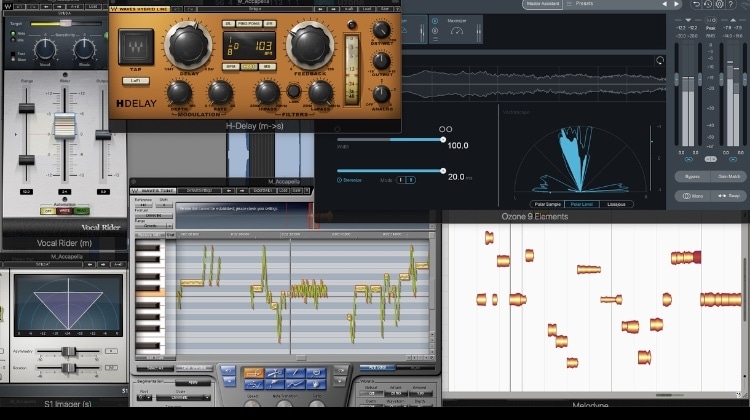Click the H-Delay modulation Rate knob
The height and width of the screenshot is (420, 750).
(220, 93)
